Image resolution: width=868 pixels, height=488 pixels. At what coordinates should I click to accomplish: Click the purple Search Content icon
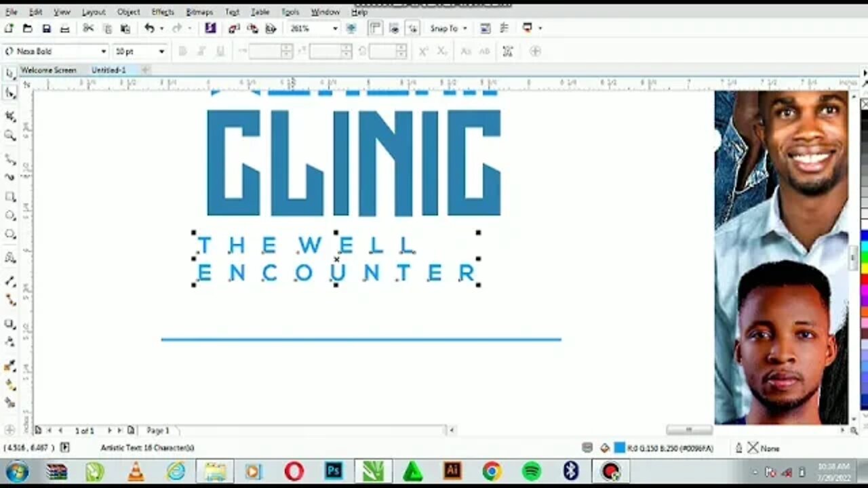tap(210, 28)
